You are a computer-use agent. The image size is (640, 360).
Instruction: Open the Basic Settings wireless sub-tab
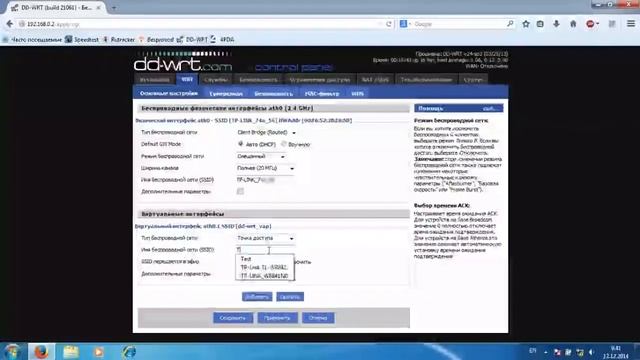click(169, 93)
